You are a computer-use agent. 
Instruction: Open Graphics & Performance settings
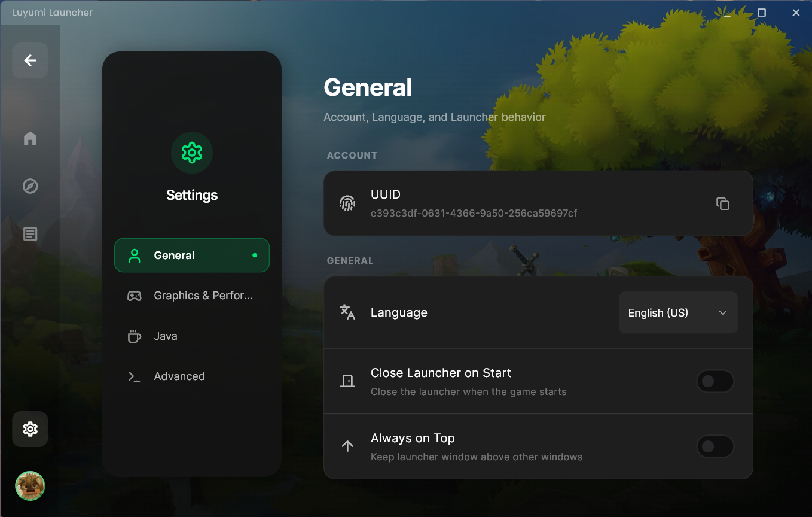pos(192,296)
